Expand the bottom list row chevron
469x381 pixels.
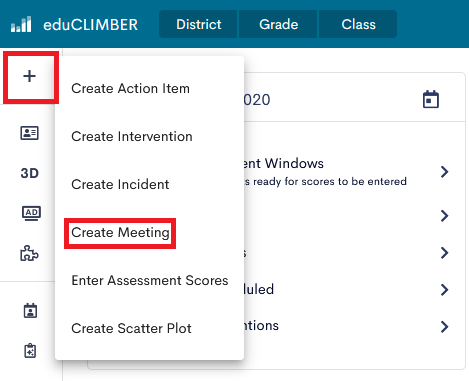[x=444, y=327]
